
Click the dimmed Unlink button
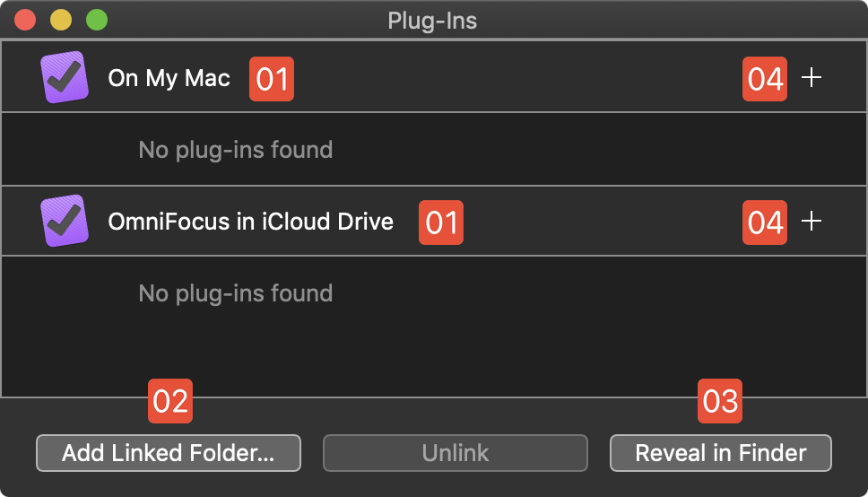coord(456,453)
